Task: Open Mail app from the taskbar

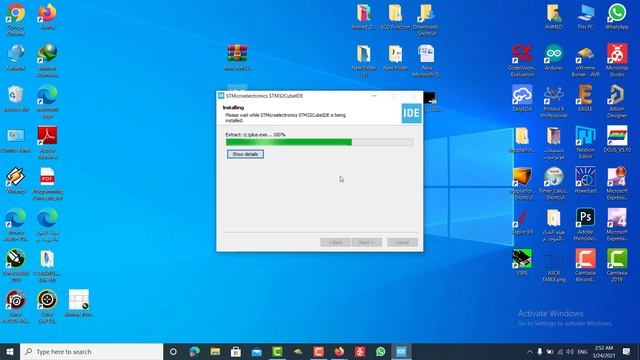Action: [x=256, y=351]
